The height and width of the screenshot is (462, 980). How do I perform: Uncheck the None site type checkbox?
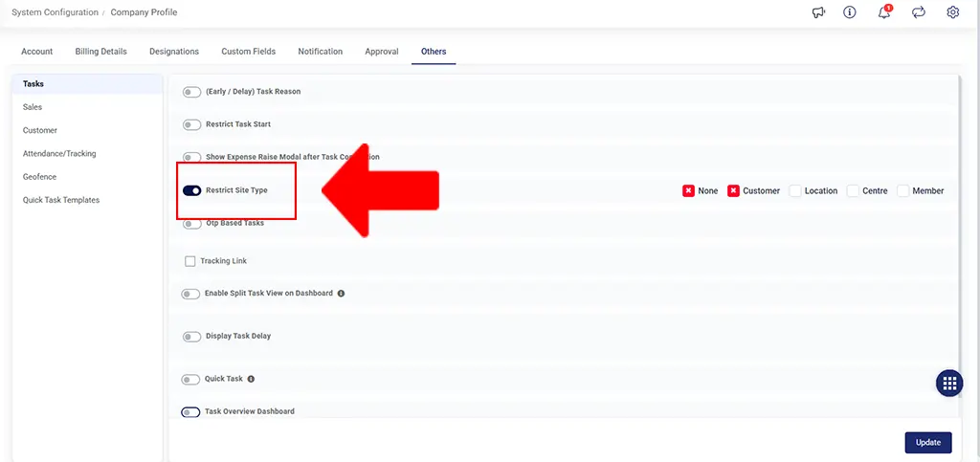689,191
